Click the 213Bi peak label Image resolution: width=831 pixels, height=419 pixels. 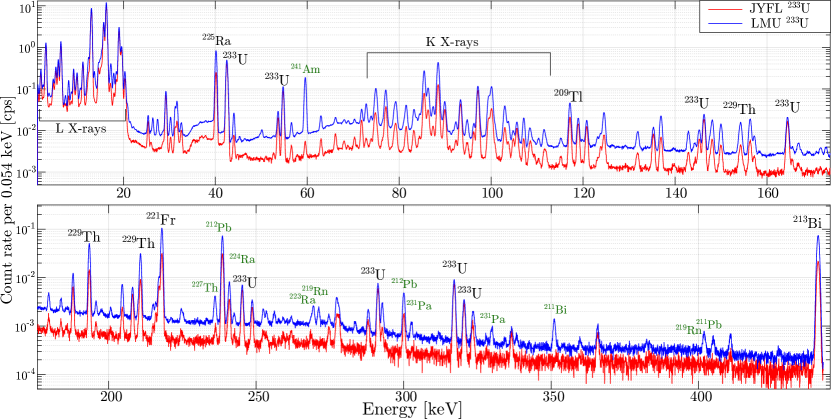(x=806, y=223)
